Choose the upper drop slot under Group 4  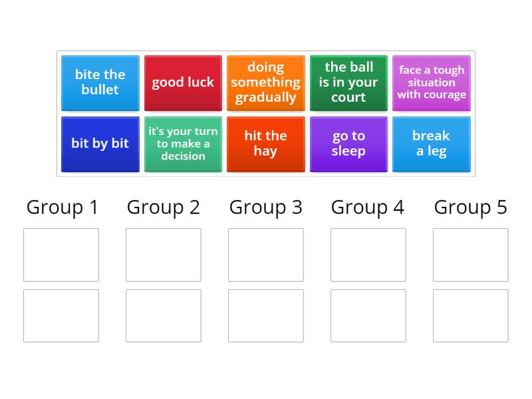(368, 255)
